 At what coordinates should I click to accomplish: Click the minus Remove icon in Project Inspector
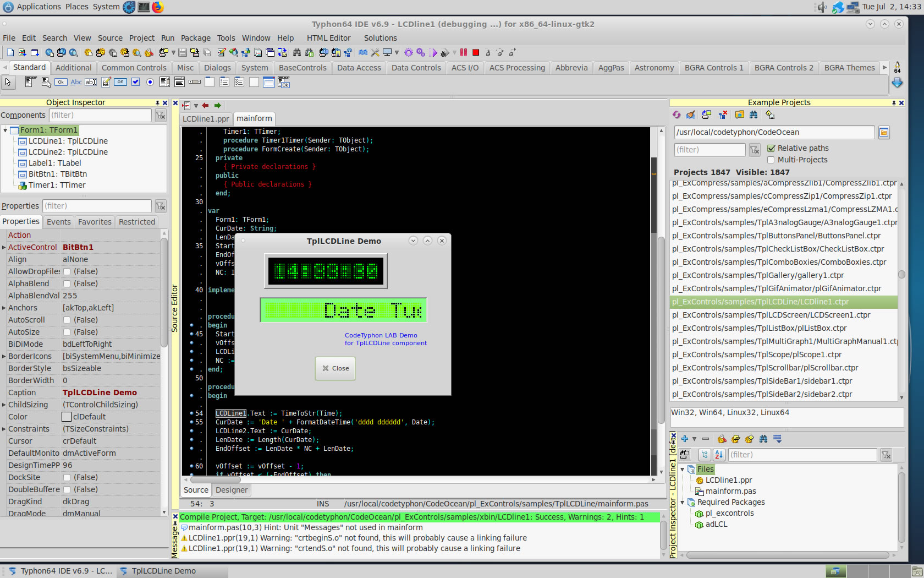pyautogui.click(x=706, y=439)
